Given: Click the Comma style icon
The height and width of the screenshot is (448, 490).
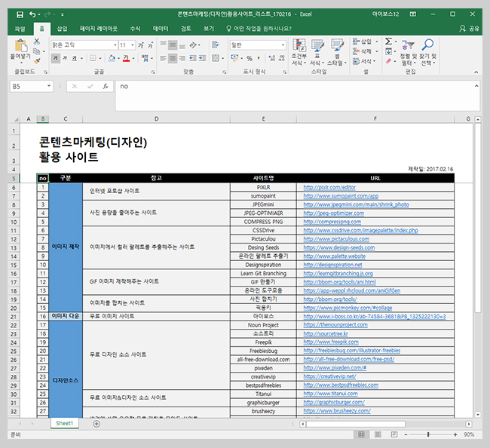Looking at the screenshot, I should pyautogui.click(x=259, y=58).
